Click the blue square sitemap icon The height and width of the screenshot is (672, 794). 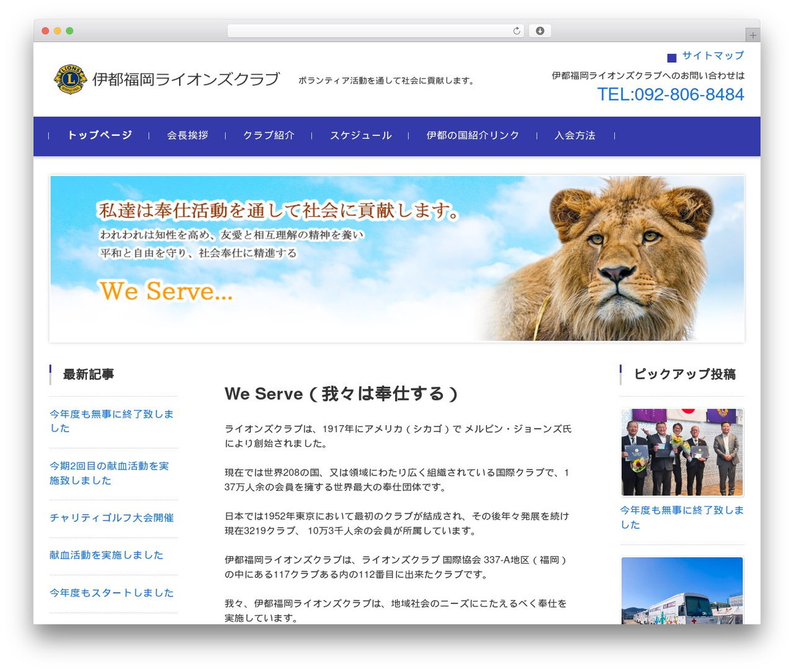[x=672, y=58]
